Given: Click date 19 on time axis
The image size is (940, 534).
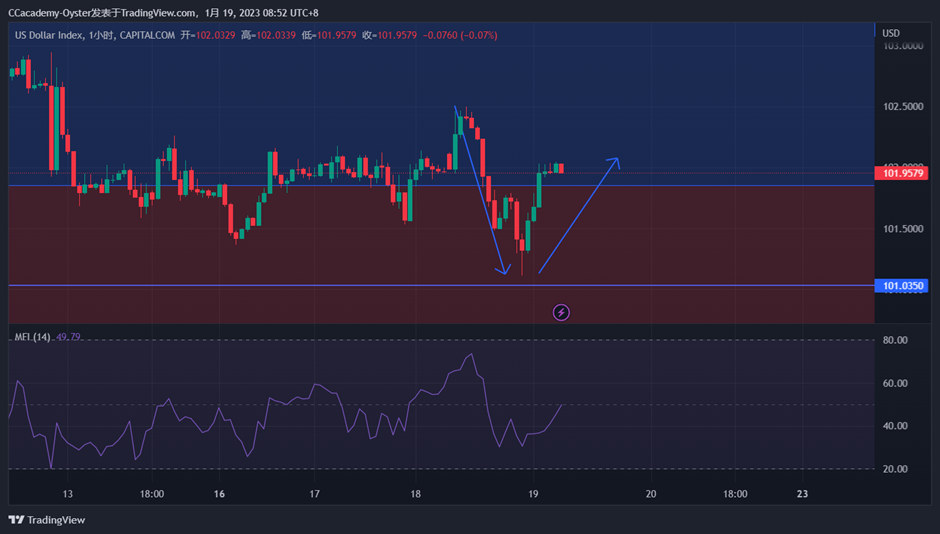Looking at the screenshot, I should click(533, 494).
